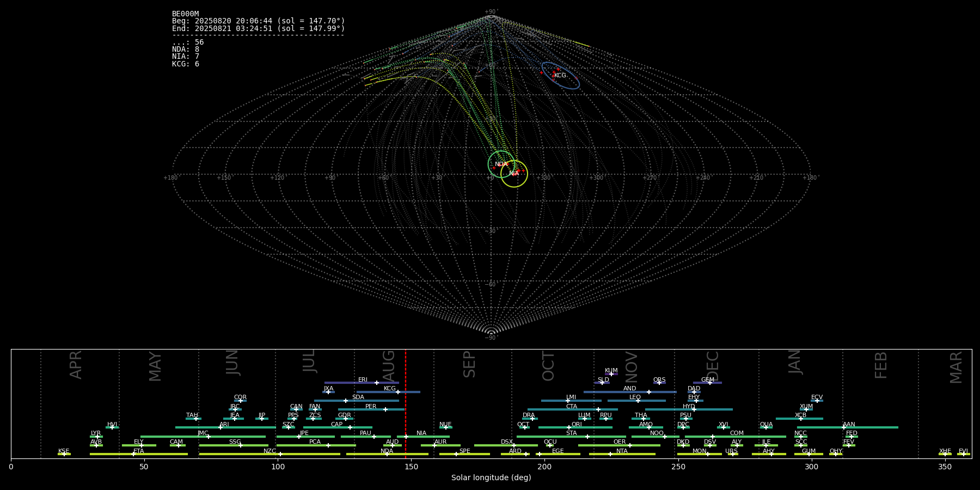Select the PAU shower label
Image resolution: width=980 pixels, height=490 pixels.
point(365,433)
